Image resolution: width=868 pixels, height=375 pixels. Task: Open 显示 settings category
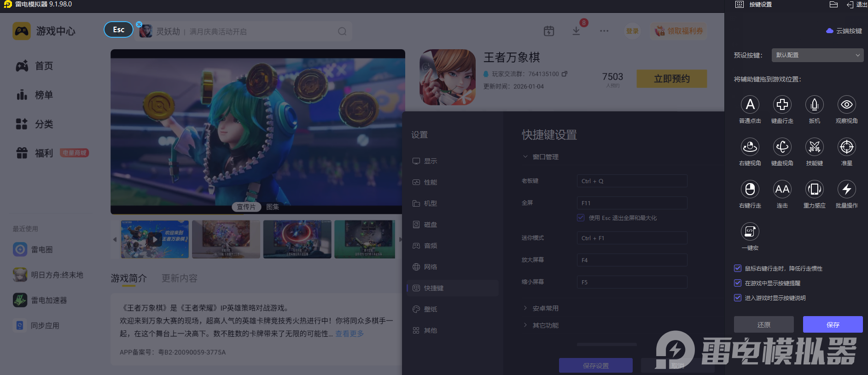[453, 161]
